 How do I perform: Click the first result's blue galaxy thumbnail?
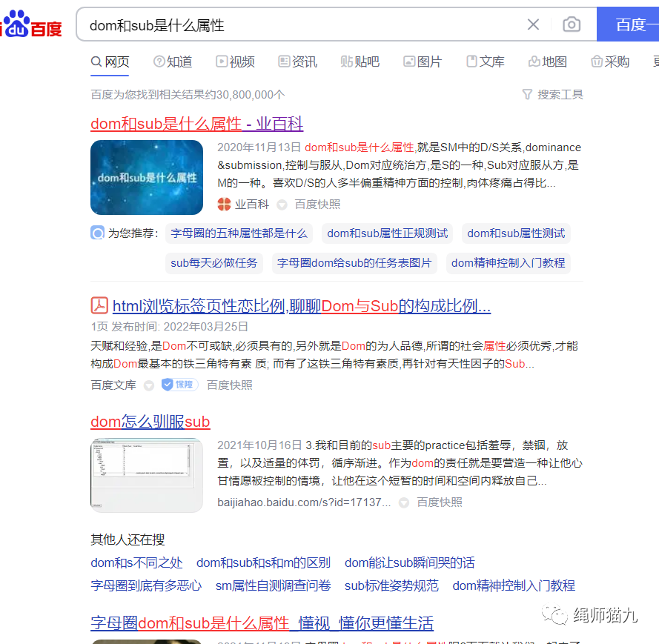(x=147, y=177)
